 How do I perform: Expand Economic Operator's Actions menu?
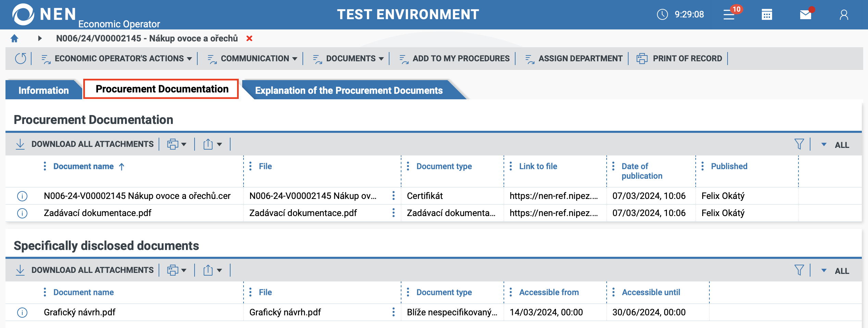116,59
